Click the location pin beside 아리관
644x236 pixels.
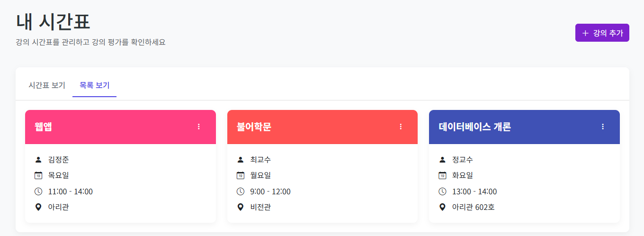(x=38, y=207)
